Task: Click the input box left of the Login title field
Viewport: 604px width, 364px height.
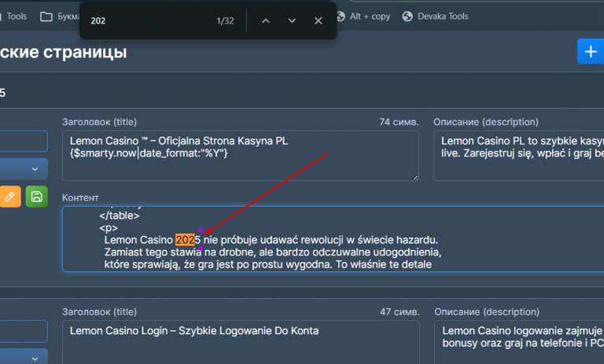Action: click(x=24, y=331)
